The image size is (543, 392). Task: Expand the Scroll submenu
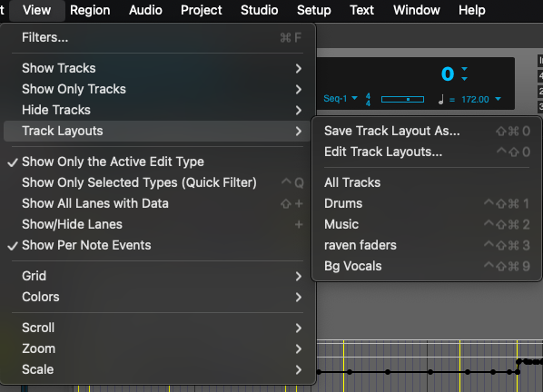tap(157, 328)
